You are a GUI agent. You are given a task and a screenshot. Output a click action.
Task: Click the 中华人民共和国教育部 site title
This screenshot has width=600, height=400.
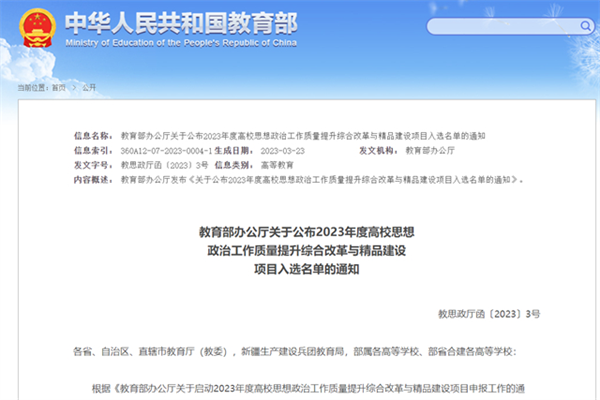pos(181,23)
